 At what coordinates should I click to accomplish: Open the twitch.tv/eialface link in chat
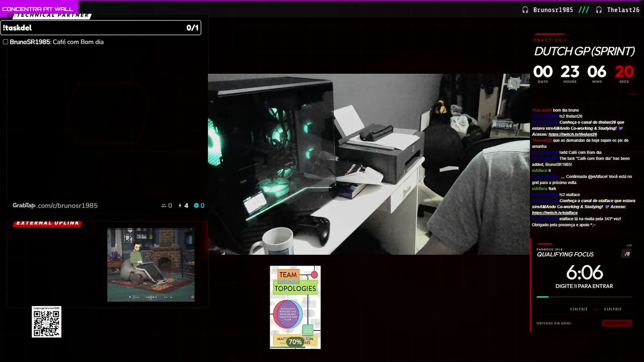(x=554, y=213)
